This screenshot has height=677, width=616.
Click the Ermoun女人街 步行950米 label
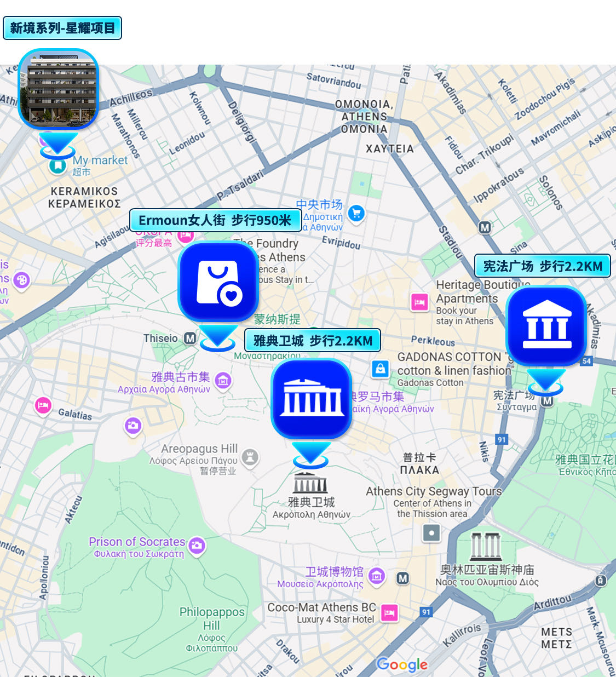click(215, 220)
